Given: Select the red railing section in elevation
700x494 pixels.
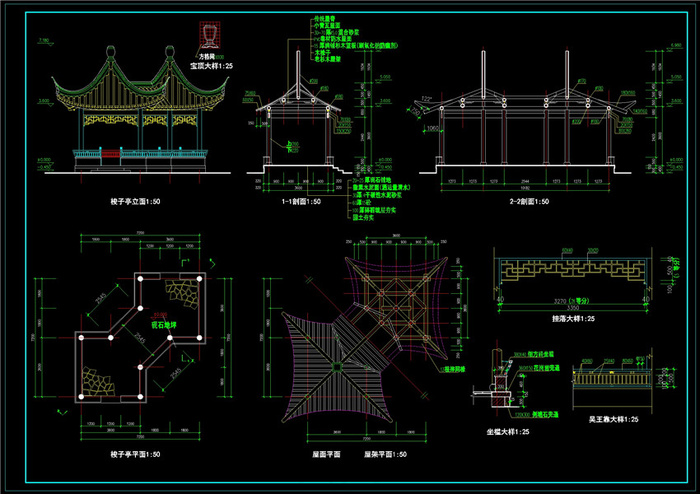Looking at the screenshot, I should click(111, 154).
